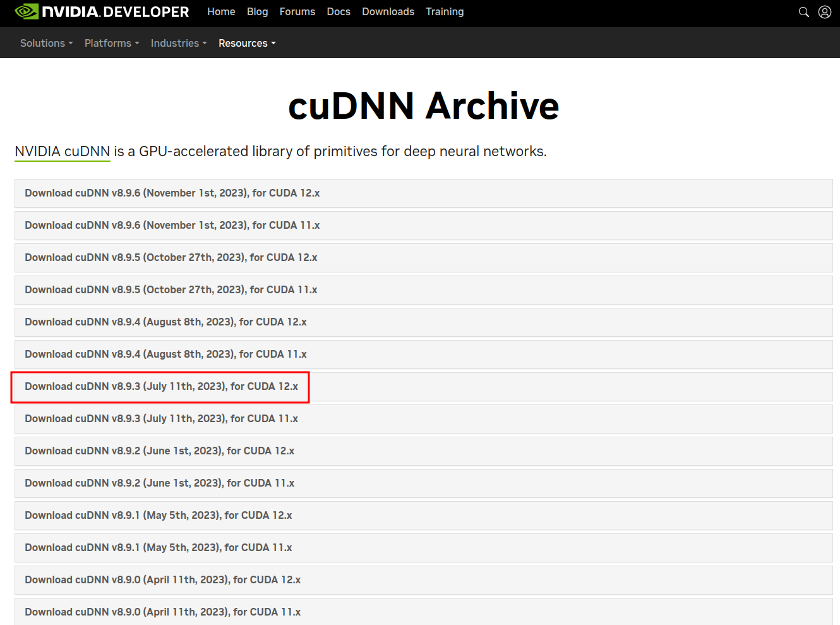Download cuDNN v8.9.0 for CUDA 11.x
The image size is (840, 625).
pos(162,612)
